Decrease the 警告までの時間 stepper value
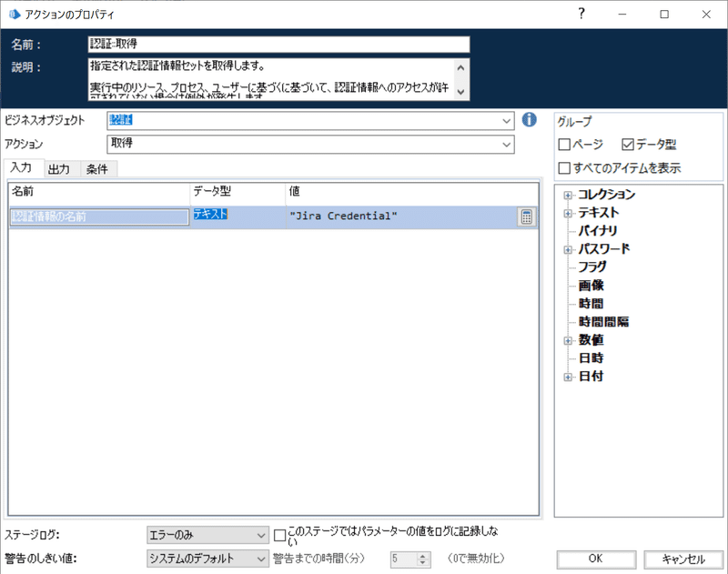 (422, 562)
